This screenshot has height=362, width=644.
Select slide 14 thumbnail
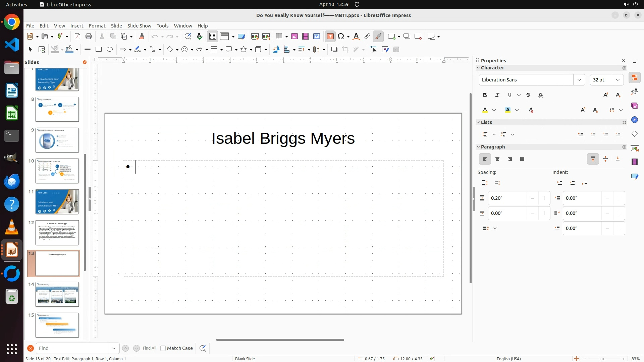click(57, 294)
